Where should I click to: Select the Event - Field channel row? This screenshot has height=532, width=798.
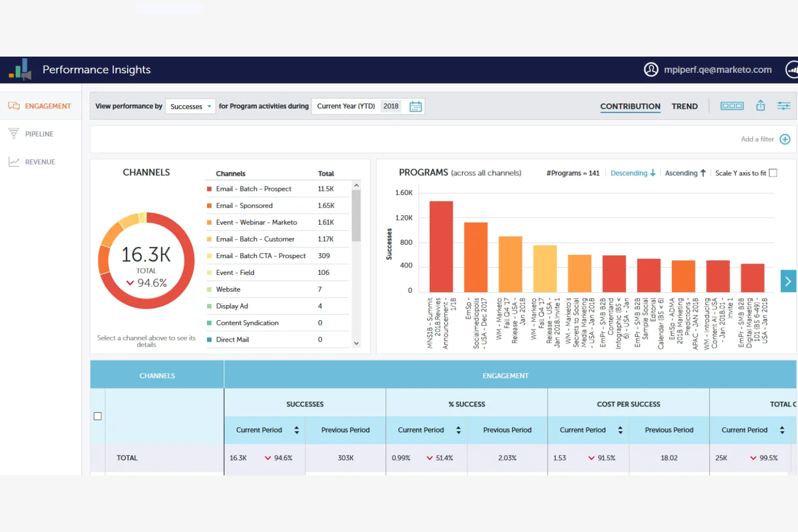click(278, 272)
